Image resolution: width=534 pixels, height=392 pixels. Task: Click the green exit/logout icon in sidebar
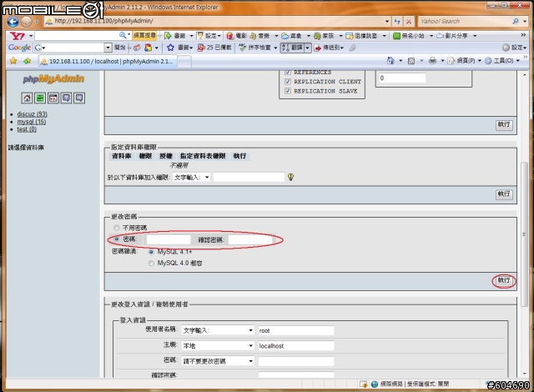40,98
